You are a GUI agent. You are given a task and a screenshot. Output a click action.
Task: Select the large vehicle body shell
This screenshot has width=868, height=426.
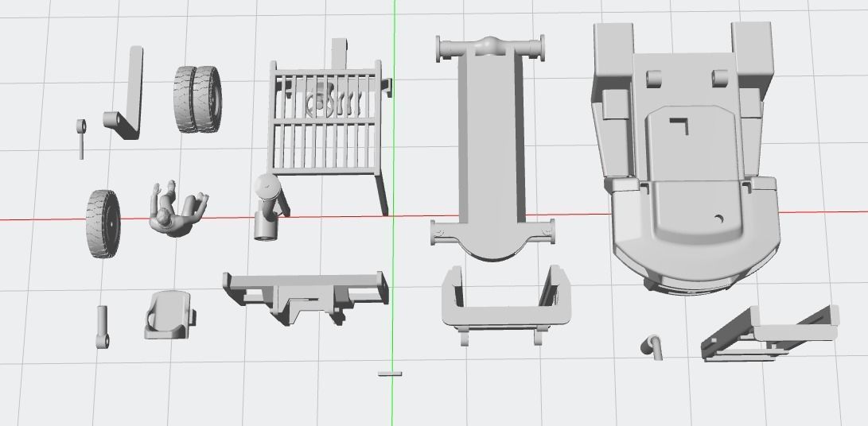(x=685, y=157)
